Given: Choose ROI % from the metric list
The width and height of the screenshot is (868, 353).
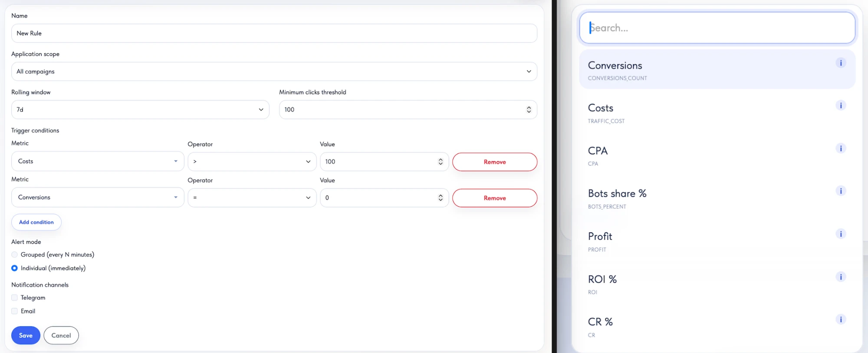Looking at the screenshot, I should [717, 284].
